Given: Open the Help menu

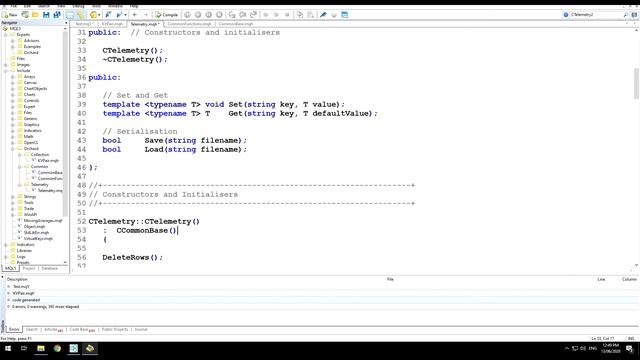Looking at the screenshot, I should pyautogui.click(x=133, y=6).
